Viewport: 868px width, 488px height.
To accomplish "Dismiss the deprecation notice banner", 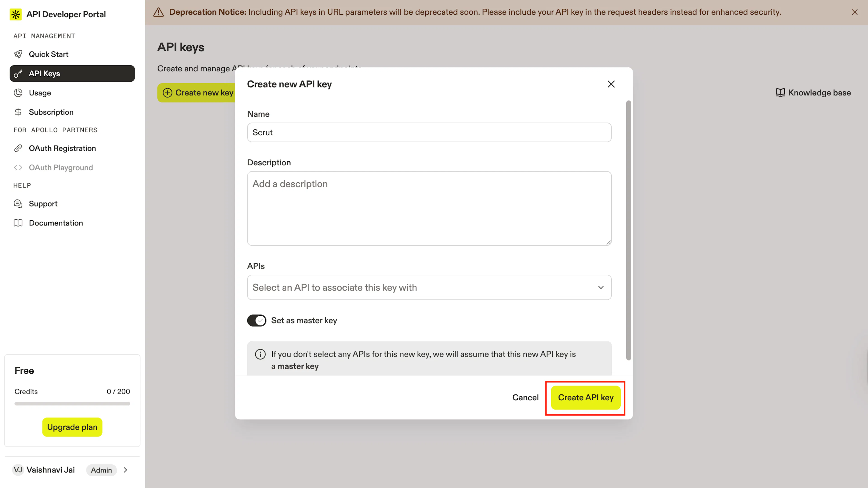I will (854, 12).
